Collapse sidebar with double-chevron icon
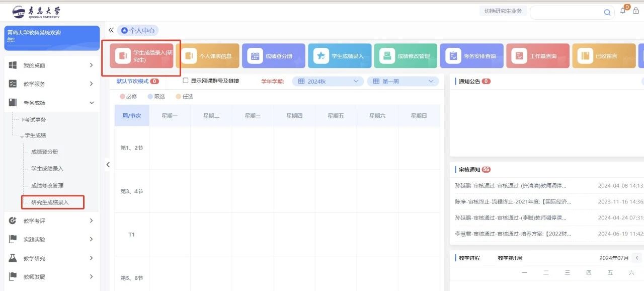The height and width of the screenshot is (291, 644). (111, 30)
